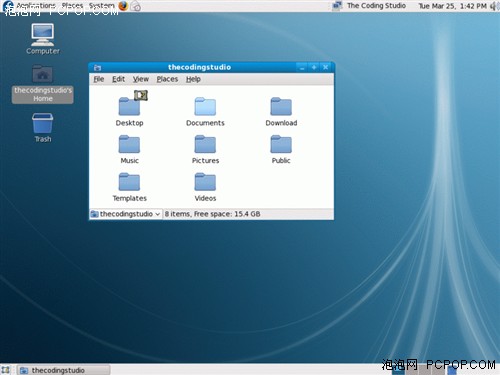Click the mail launcher icon beside Firefox
Image resolution: width=500 pixels, height=375 pixels.
click(135, 6)
